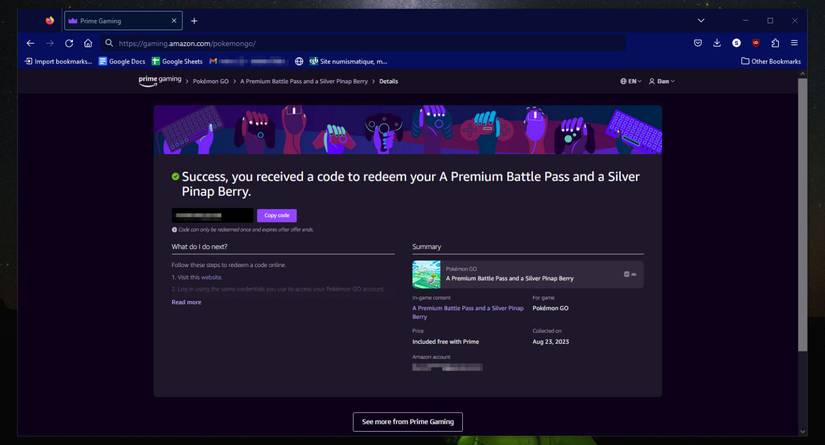This screenshot has width=825, height=445.
Task: Click Pokémon GO under For game
Action: pos(550,308)
